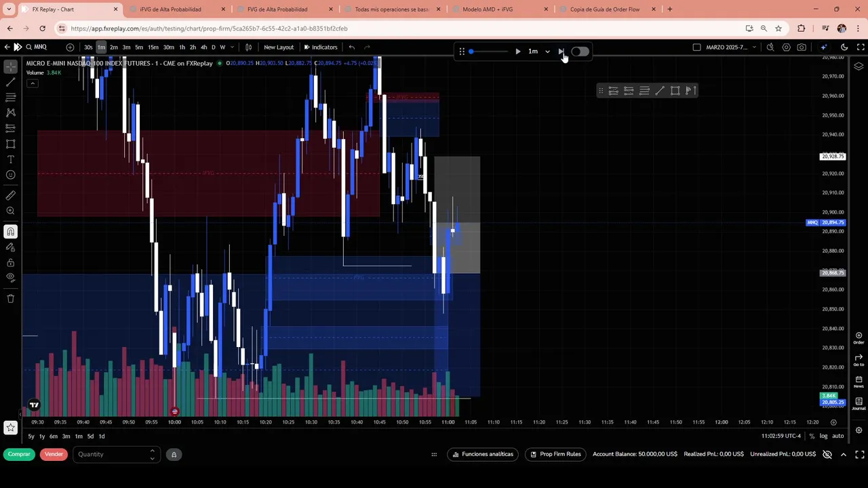Image resolution: width=868 pixels, height=488 pixels.
Task: Click the Quantity input field
Action: pyautogui.click(x=116, y=454)
